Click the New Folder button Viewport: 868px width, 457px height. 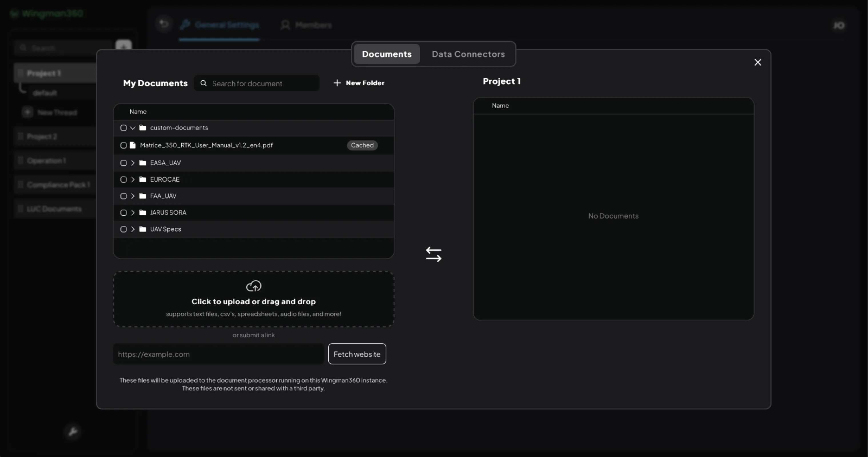359,83
